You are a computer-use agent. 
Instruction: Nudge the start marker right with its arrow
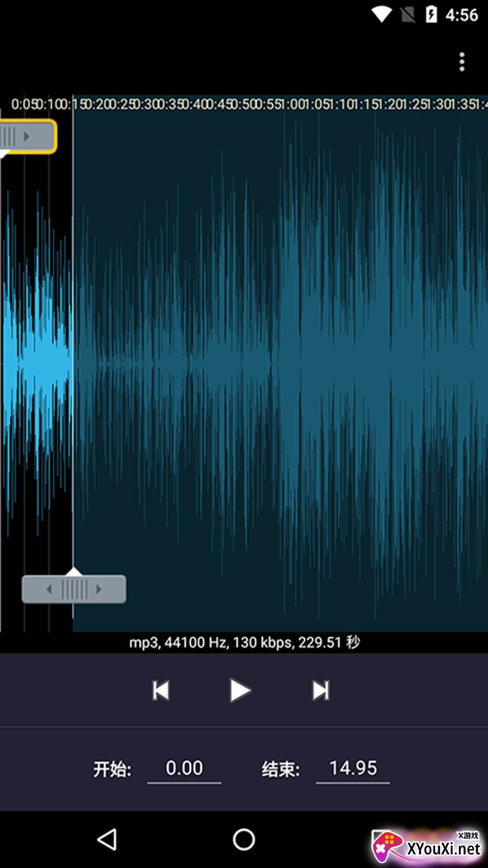(x=27, y=136)
